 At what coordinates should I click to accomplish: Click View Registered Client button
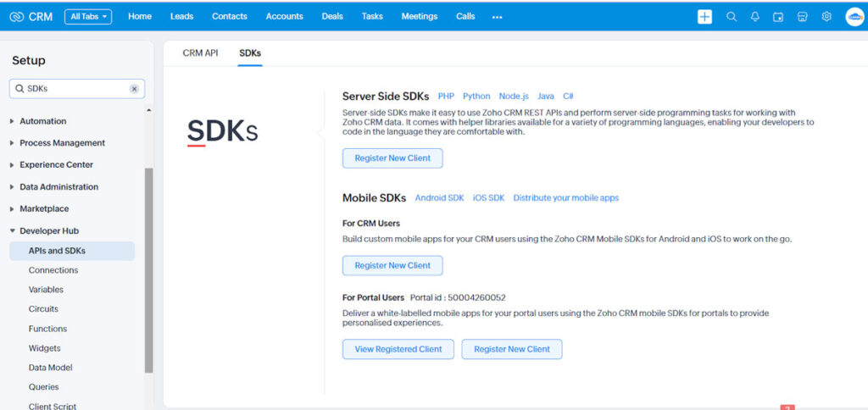(x=398, y=349)
